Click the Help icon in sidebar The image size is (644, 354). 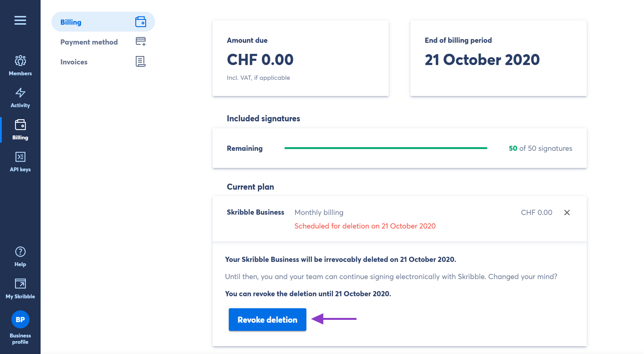pyautogui.click(x=20, y=252)
